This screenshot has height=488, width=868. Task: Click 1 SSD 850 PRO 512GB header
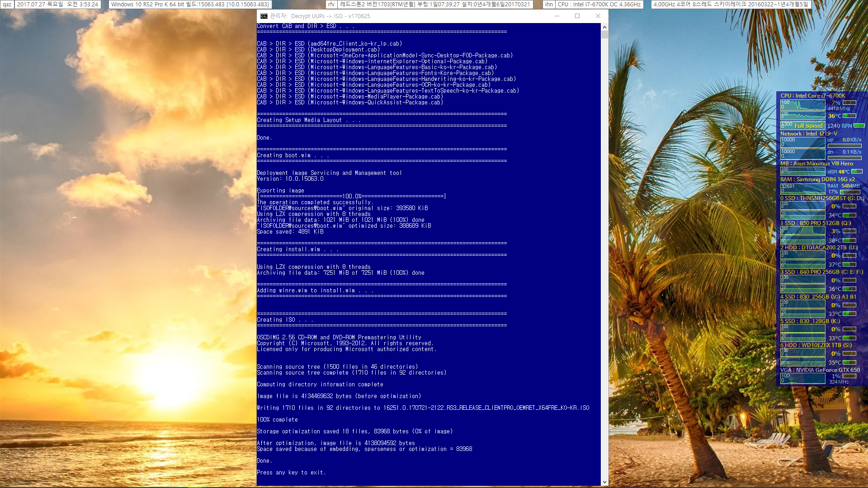coord(816,223)
